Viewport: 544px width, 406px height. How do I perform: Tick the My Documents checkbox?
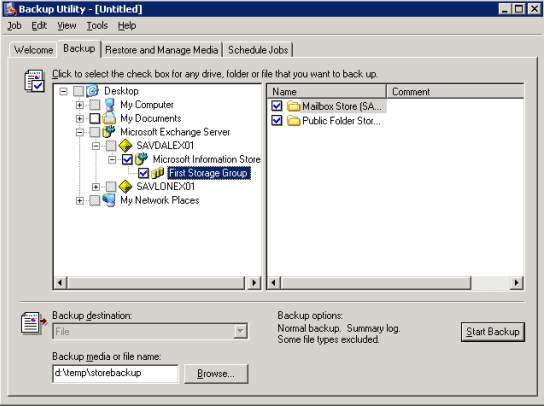point(95,118)
